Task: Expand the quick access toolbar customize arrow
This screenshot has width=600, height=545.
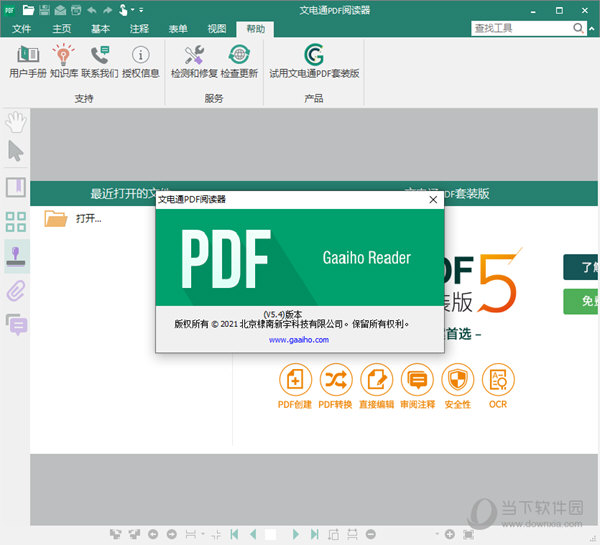Action: pyautogui.click(x=141, y=10)
